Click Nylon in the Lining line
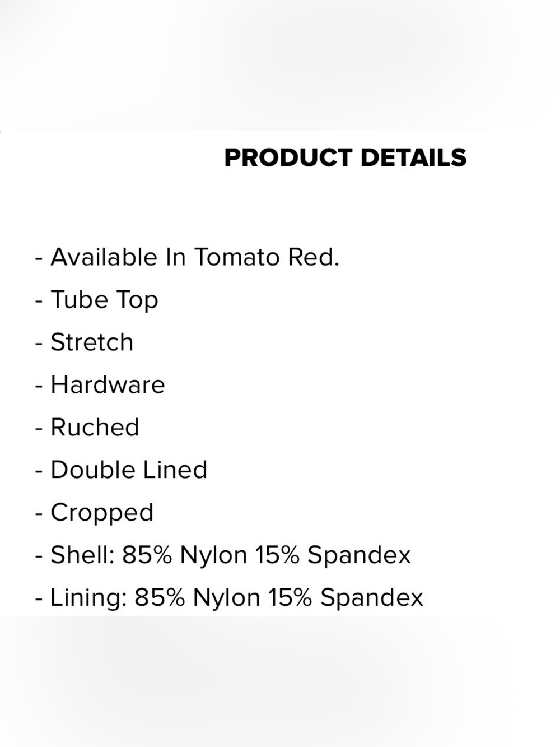Viewport: 560px width, 747px height. (226, 598)
